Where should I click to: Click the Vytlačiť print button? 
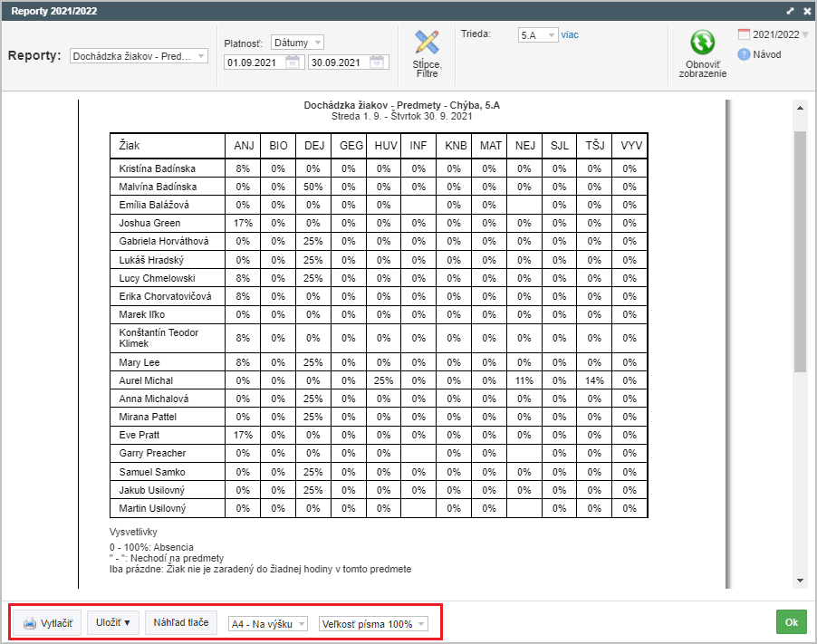point(47,622)
